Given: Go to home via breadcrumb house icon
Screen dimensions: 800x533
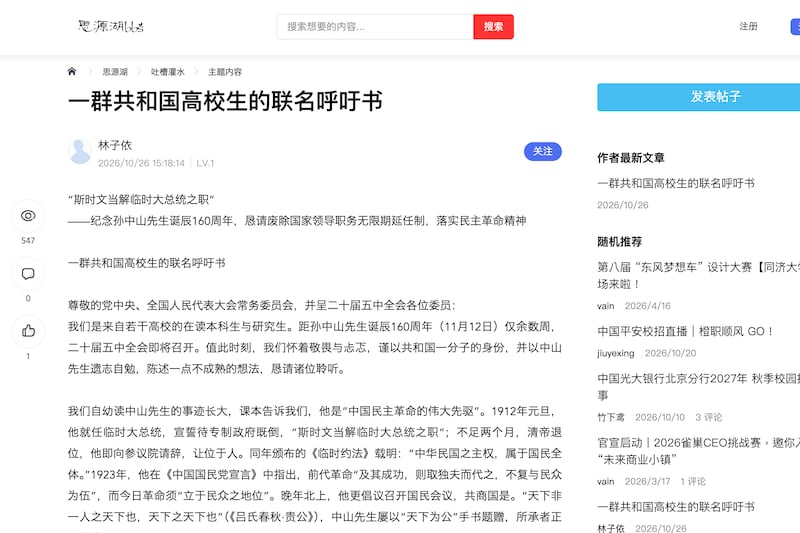Looking at the screenshot, I should (x=72, y=71).
